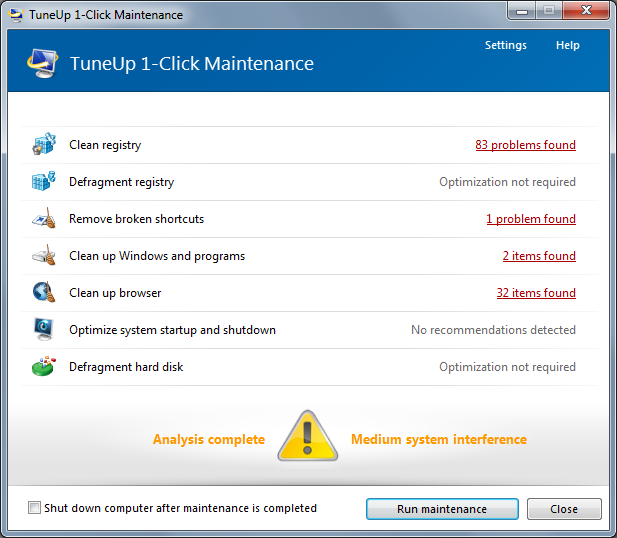Click the Clean up Windows and programs icon

(x=43, y=256)
